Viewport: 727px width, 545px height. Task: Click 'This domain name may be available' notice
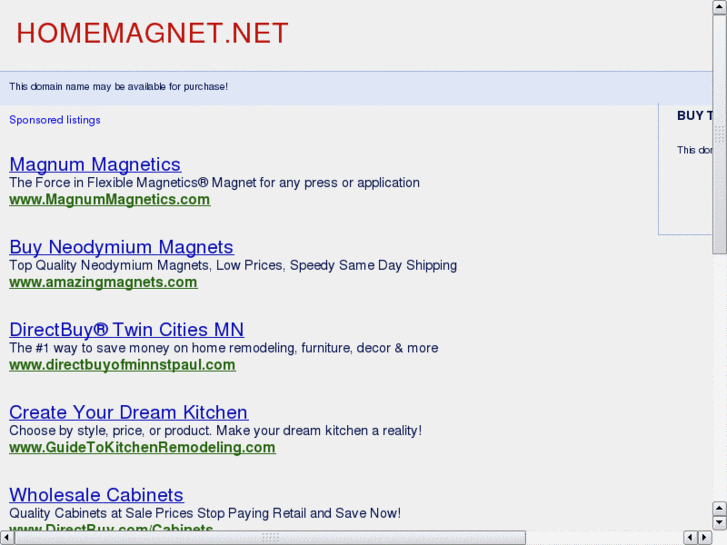tap(118, 87)
